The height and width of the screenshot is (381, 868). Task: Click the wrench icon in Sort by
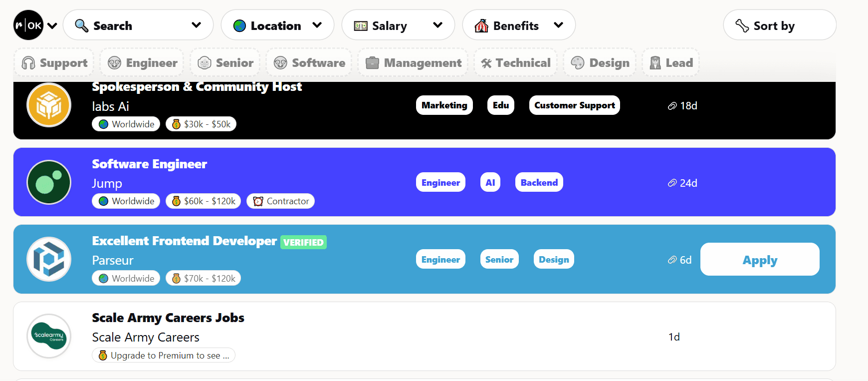[742, 26]
